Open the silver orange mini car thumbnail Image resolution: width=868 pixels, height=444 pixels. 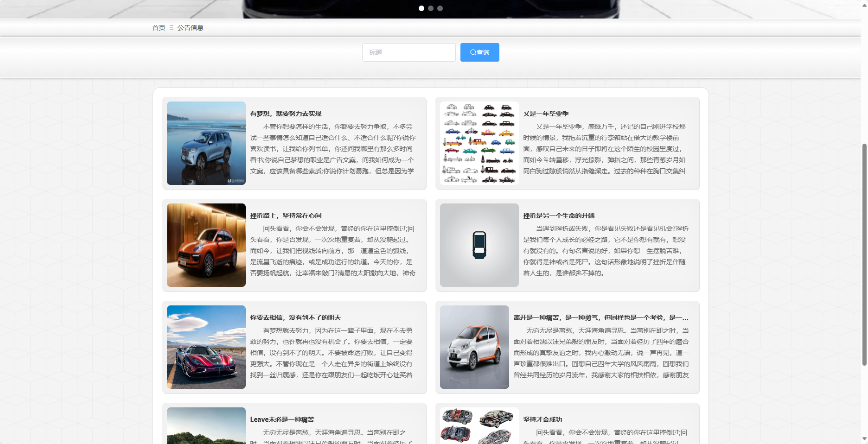point(474,347)
